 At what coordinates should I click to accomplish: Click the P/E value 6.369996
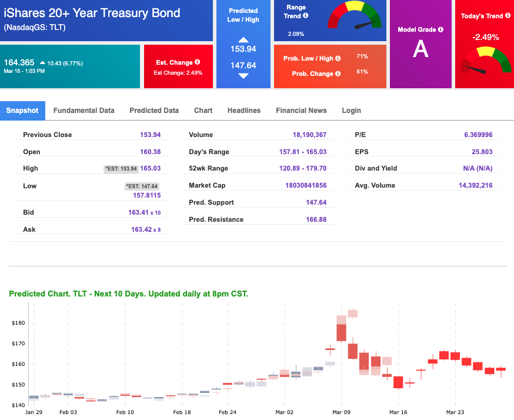tap(478, 135)
